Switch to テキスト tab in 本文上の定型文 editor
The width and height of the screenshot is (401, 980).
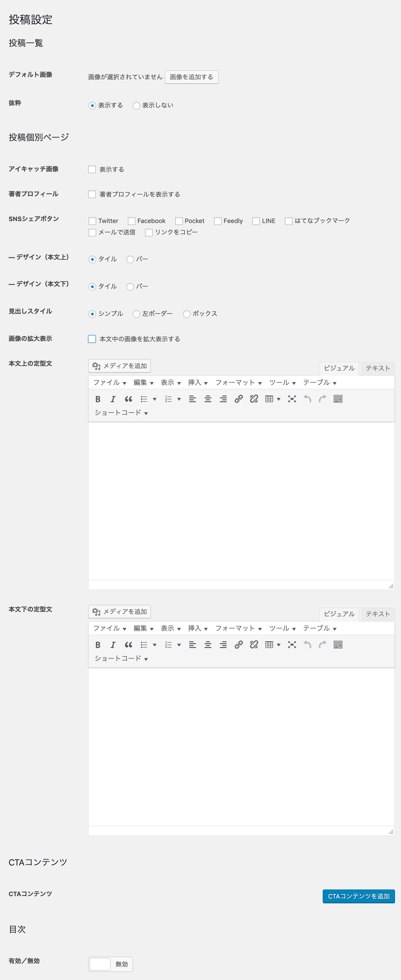[378, 368]
